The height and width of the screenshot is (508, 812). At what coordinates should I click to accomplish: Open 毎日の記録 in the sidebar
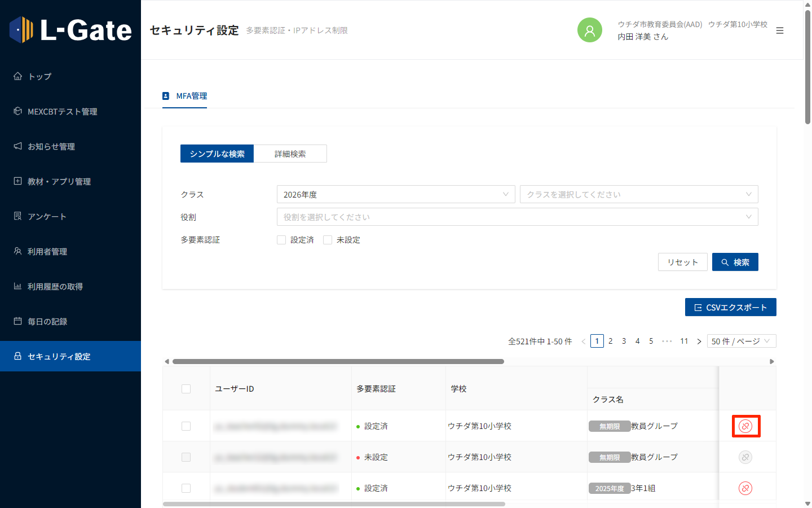[70, 321]
